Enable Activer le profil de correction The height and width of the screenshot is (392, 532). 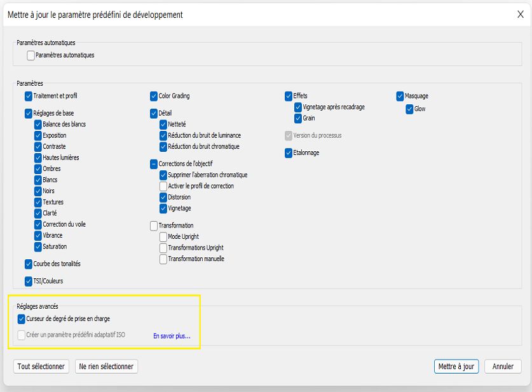click(163, 186)
